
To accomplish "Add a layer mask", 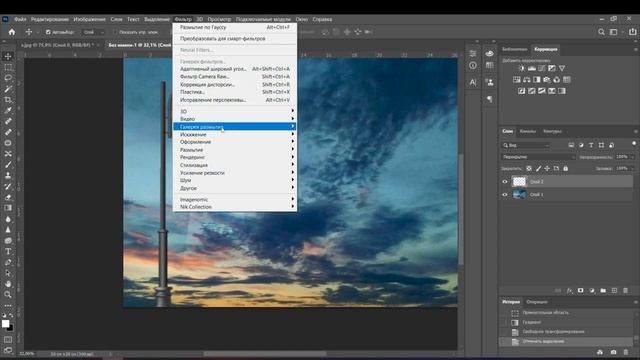I will (580, 291).
